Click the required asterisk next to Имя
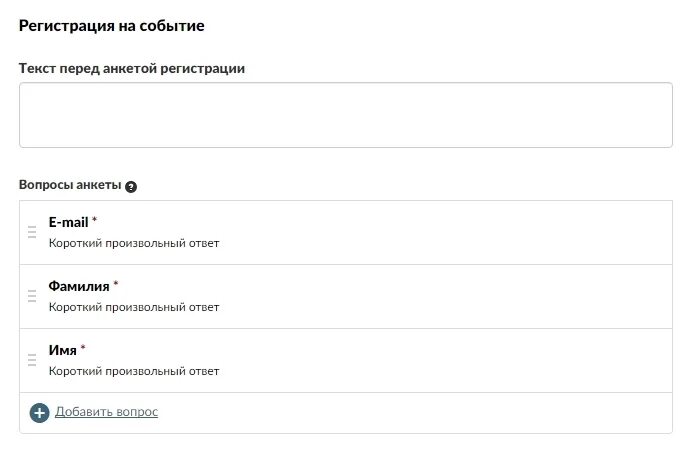Image resolution: width=690 pixels, height=459 pixels. [x=83, y=348]
